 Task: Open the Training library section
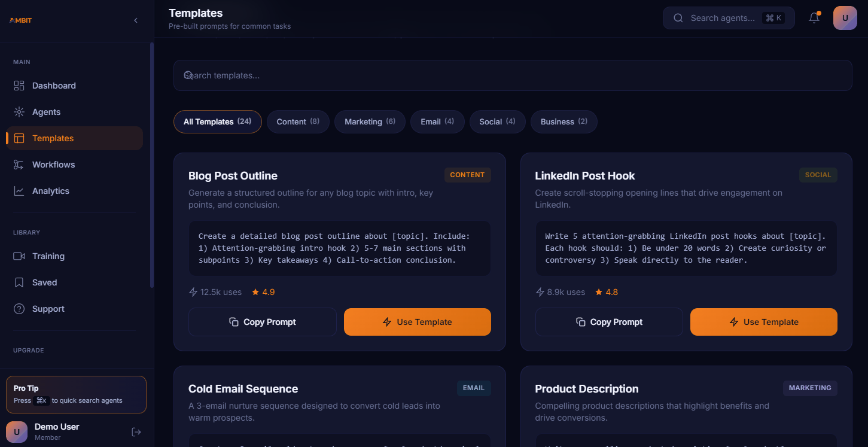click(48, 256)
